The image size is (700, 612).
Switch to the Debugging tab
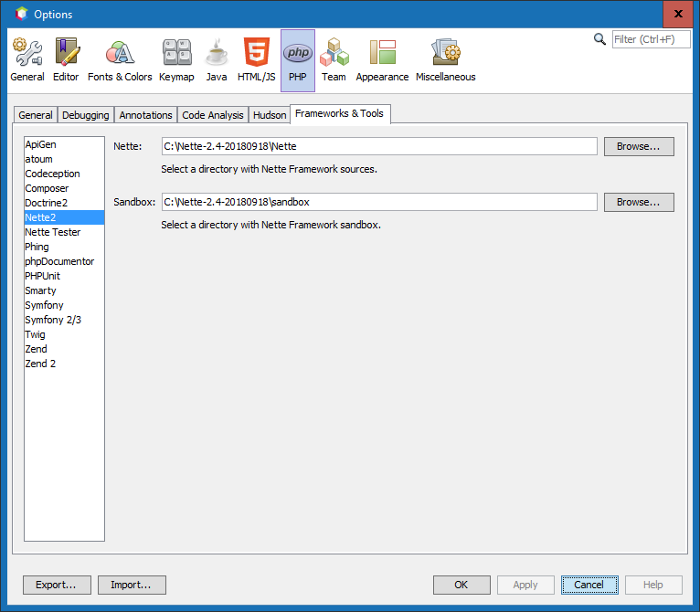(x=86, y=115)
